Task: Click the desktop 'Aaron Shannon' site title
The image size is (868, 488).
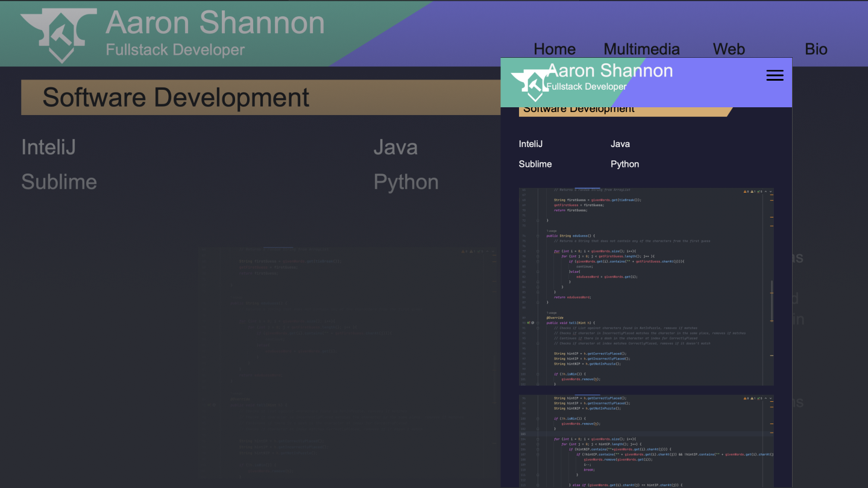Action: click(x=215, y=23)
